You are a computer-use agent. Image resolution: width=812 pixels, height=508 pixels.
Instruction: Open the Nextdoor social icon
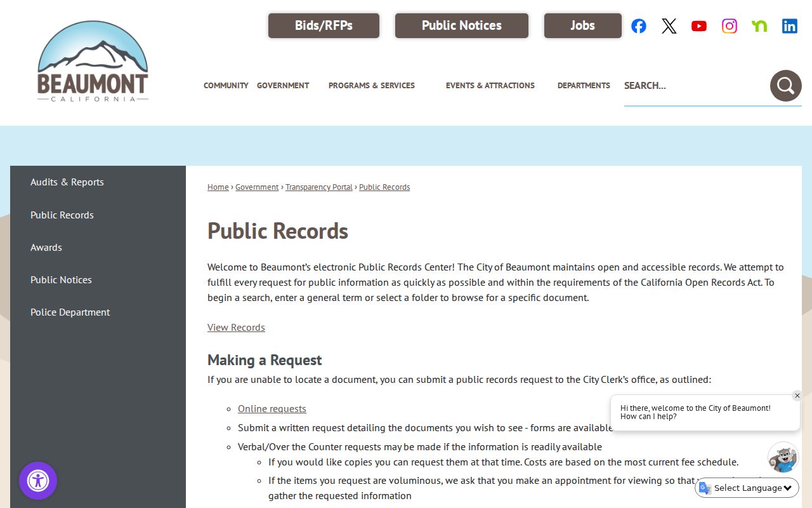[759, 26]
